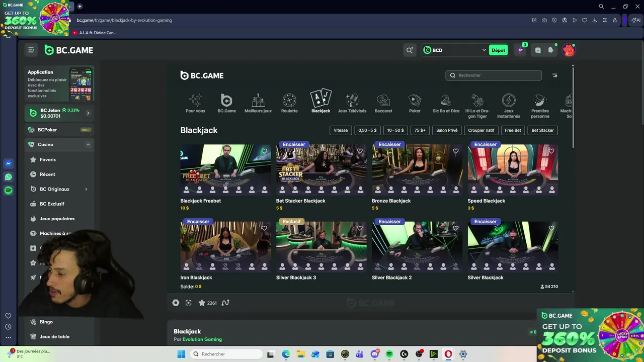Viewport: 644px width, 362px height.
Task: Open the chat bubble icon in header
Action: pyautogui.click(x=538, y=50)
